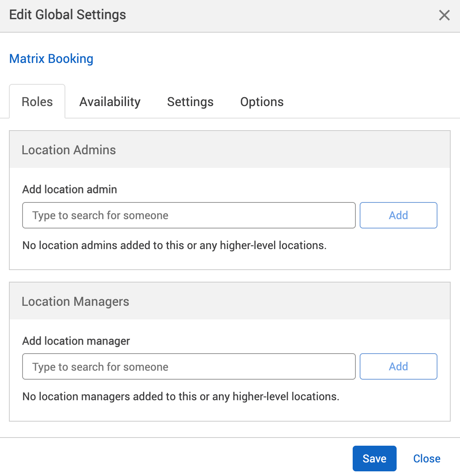Dismiss the dialog using the X icon
460x476 pixels.
(444, 15)
